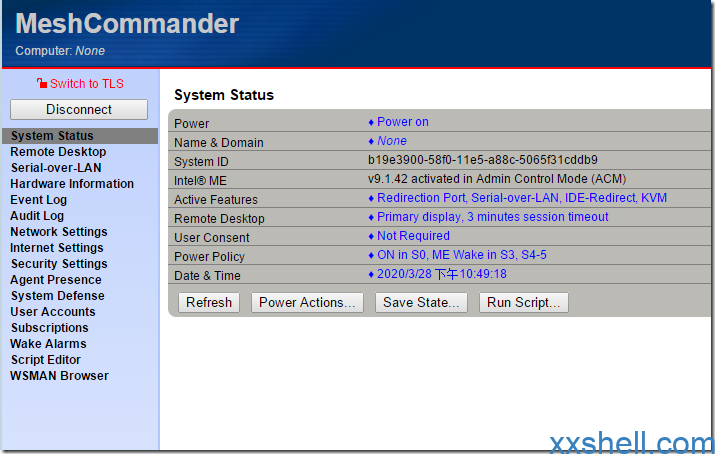Open Subscriptions in the sidebar
Image resolution: width=715 pixels, height=454 pixels.
[x=50, y=328]
